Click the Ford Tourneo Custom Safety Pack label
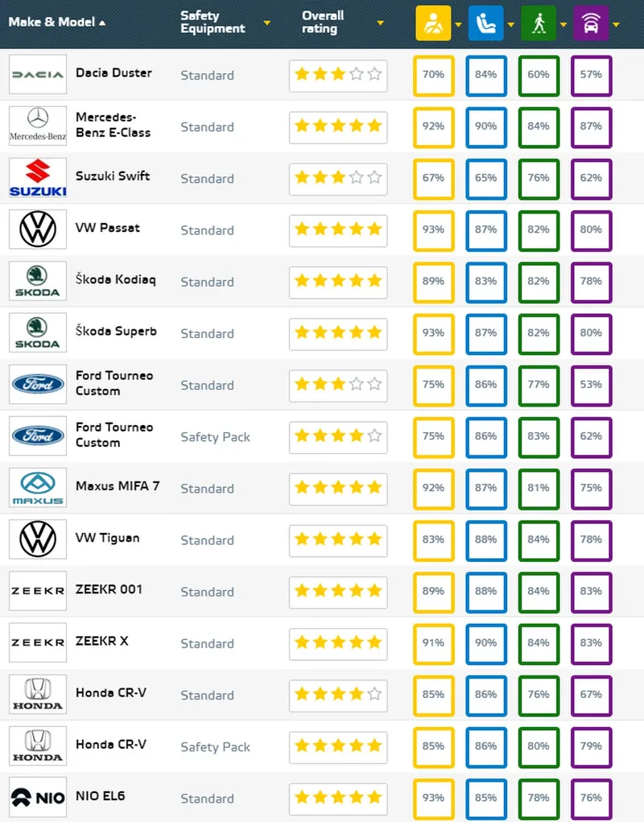This screenshot has height=822, width=644. point(216,437)
